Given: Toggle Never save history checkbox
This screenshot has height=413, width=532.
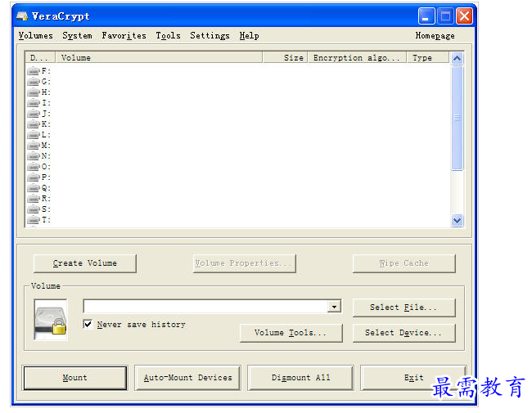Looking at the screenshot, I should 88,324.
